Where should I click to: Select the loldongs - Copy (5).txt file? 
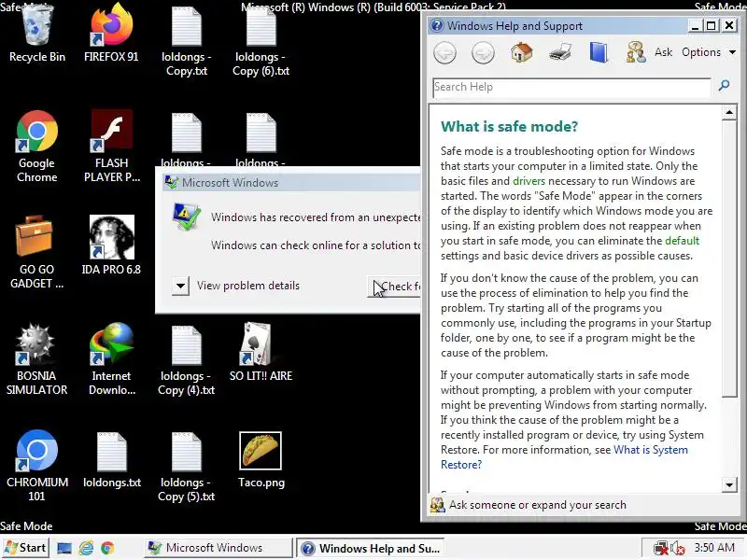186,467
